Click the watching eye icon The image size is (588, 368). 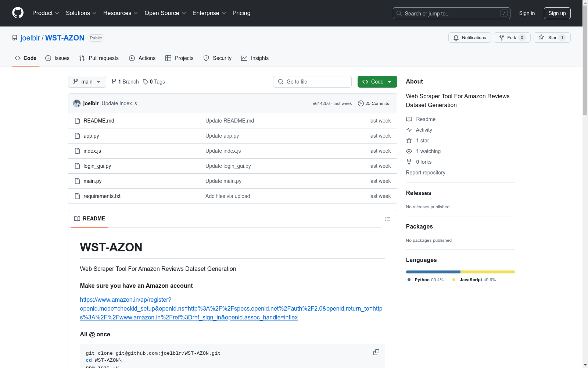(x=409, y=151)
